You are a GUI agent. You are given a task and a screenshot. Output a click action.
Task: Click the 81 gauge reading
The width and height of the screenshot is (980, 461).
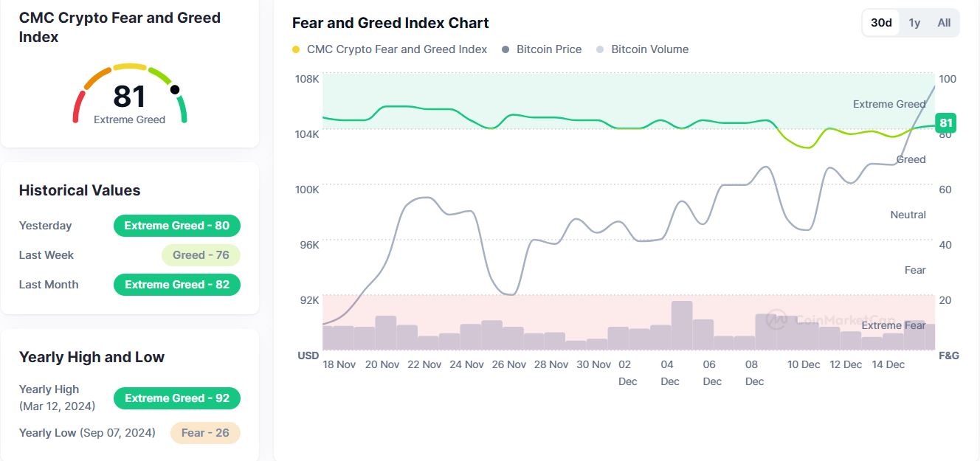coord(130,97)
